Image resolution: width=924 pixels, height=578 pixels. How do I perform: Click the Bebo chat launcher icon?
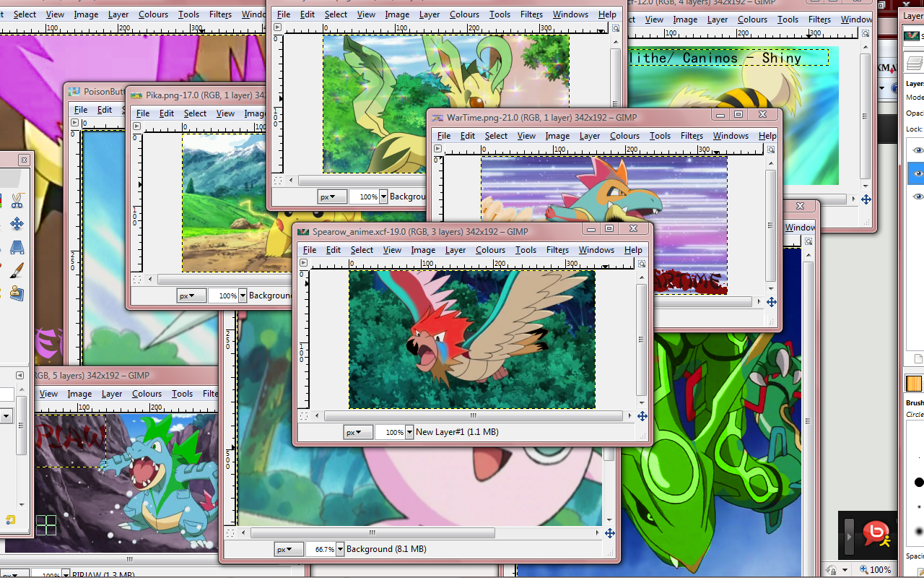click(877, 534)
